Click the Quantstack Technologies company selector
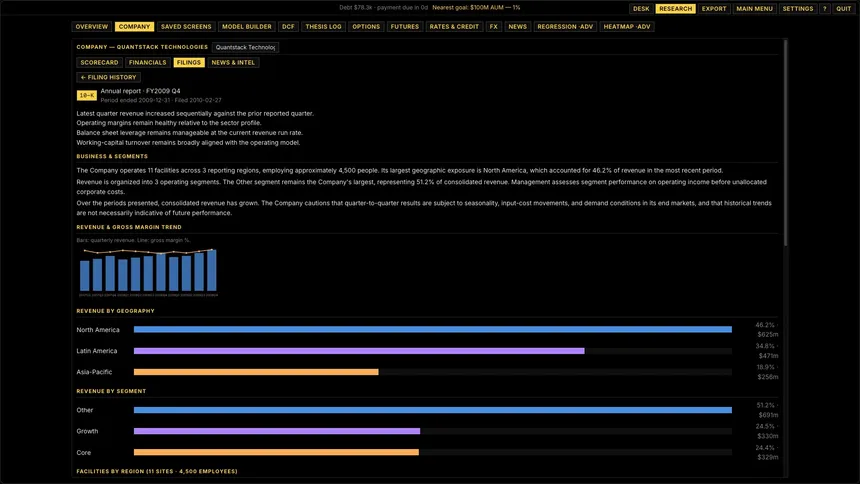Image resolution: width=860 pixels, height=484 pixels. coord(245,47)
